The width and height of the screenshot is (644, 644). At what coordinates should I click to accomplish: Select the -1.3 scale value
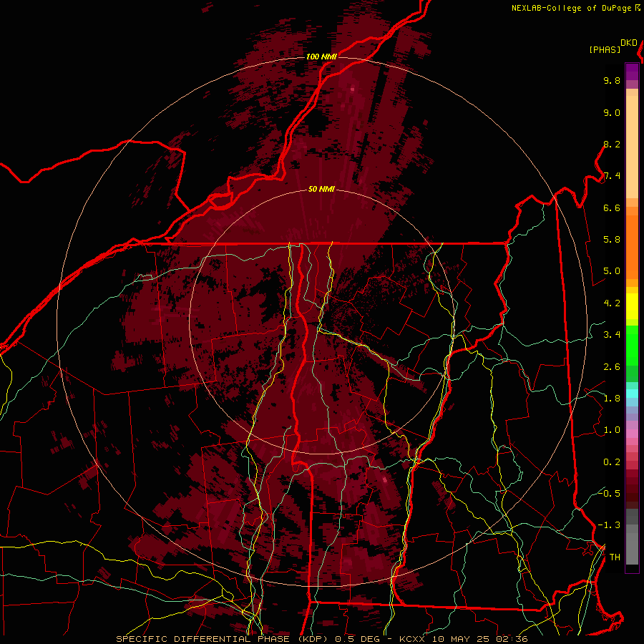[609, 525]
